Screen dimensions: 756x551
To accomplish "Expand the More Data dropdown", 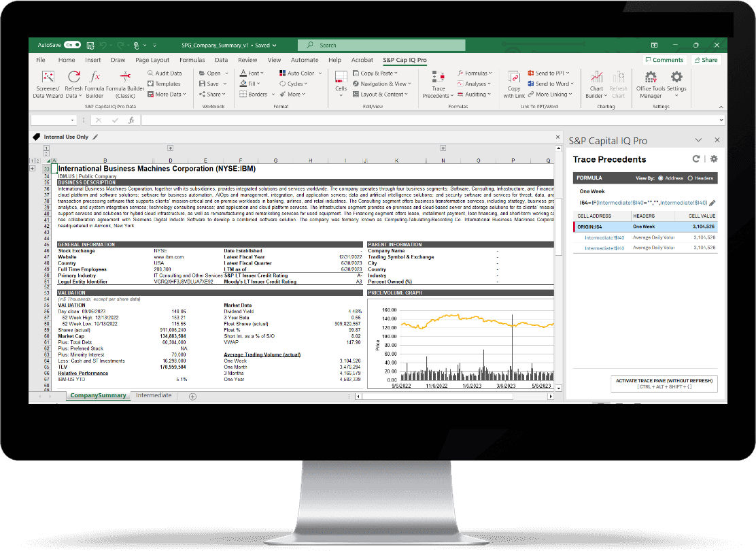I will click(167, 95).
